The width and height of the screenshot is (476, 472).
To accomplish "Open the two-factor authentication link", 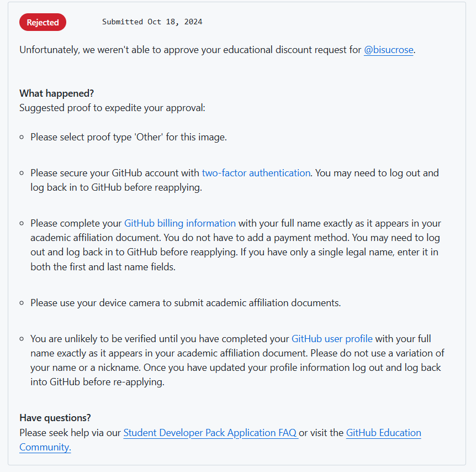I will tap(256, 173).
